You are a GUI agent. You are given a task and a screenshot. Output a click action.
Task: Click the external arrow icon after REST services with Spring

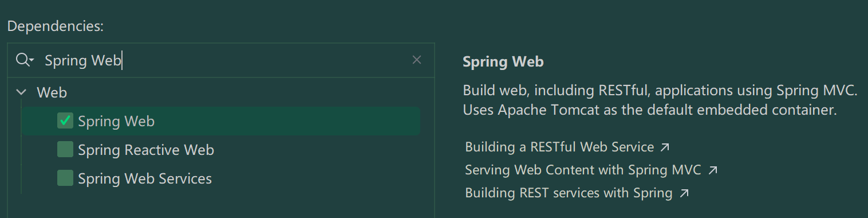684,193
